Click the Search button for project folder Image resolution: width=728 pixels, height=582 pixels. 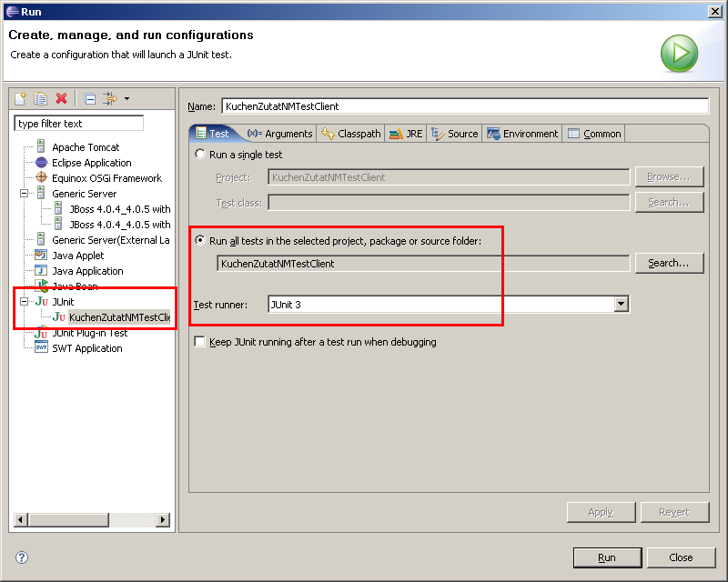click(x=669, y=263)
